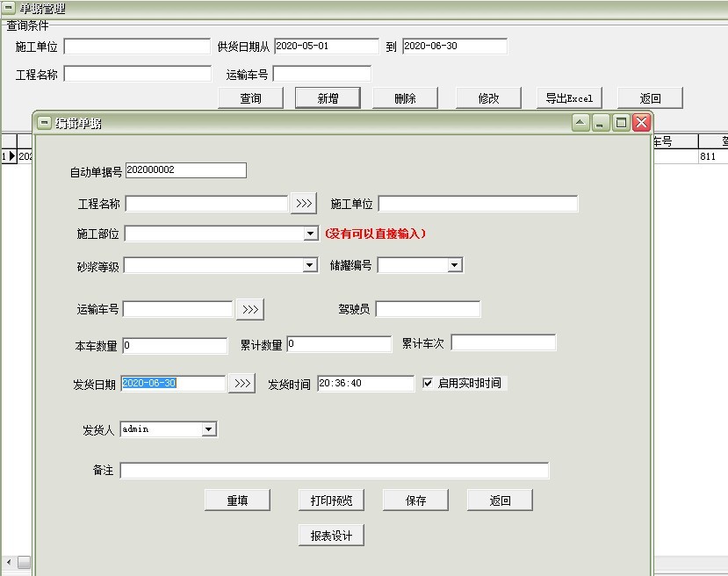Focus the dialog's 工程名称 input field
Viewport: 728px width, 576px height.
[207, 204]
